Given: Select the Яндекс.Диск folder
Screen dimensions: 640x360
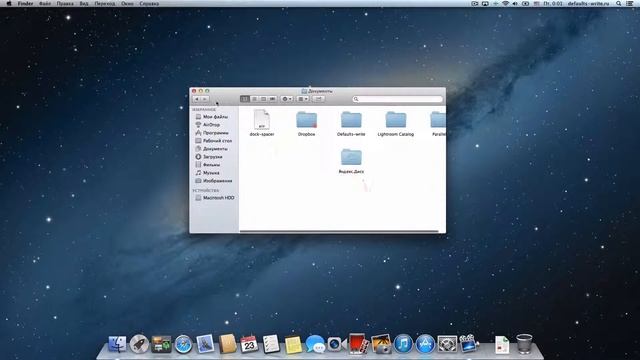Looking at the screenshot, I should [351, 158].
